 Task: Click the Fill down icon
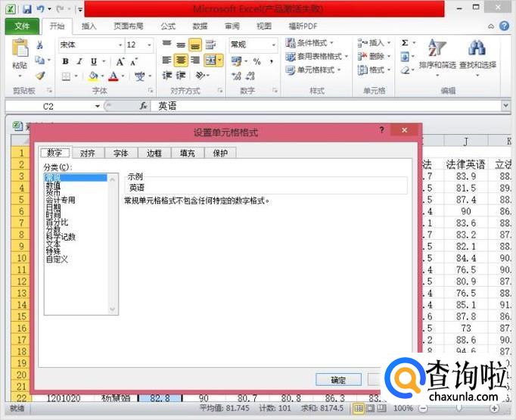[x=405, y=57]
